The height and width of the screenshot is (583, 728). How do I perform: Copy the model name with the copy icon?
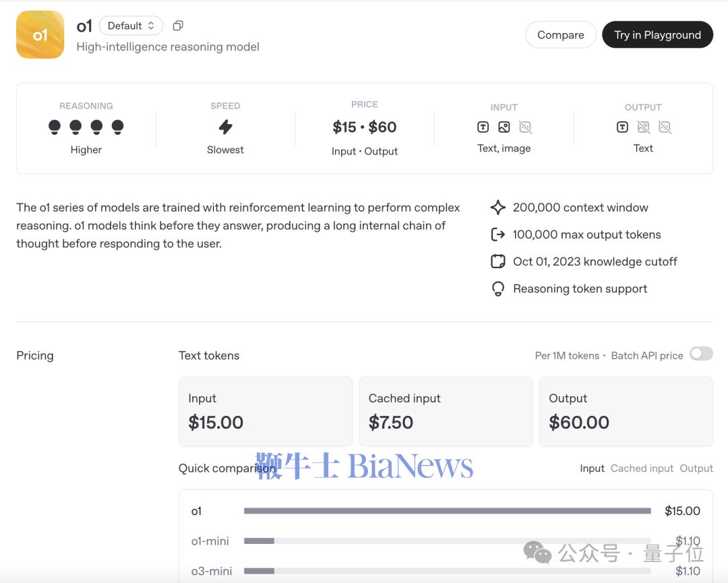click(x=178, y=26)
